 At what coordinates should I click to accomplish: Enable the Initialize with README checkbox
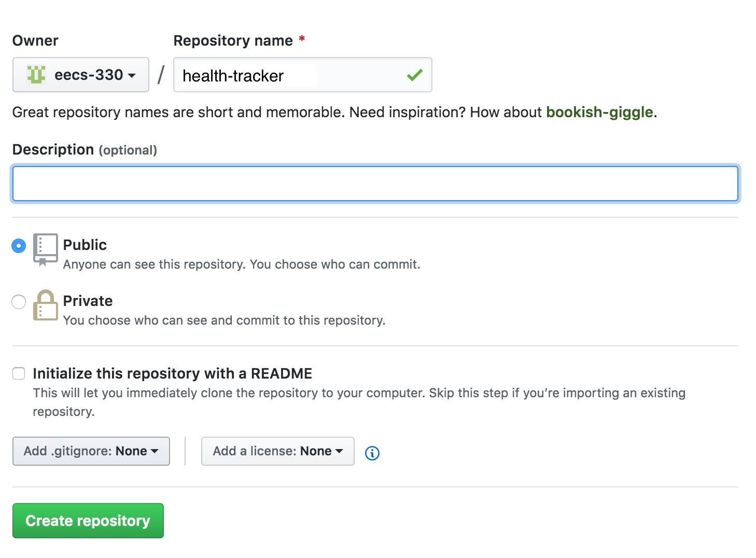click(19, 373)
